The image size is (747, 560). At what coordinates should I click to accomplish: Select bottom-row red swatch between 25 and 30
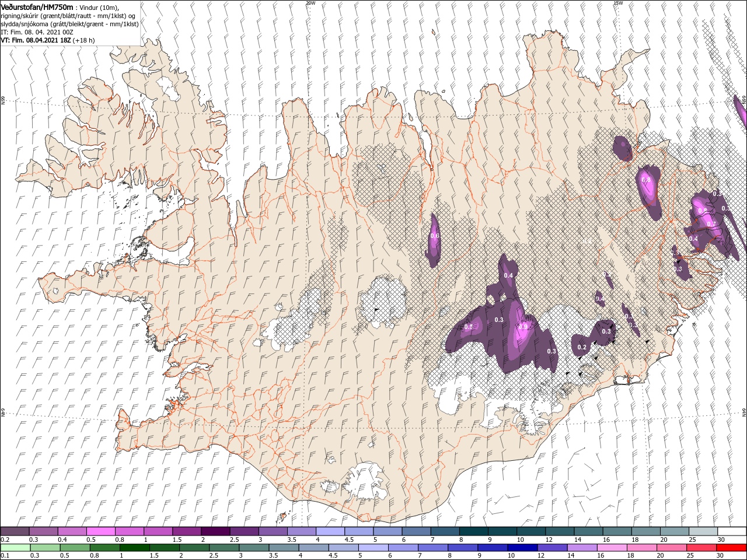pyautogui.click(x=701, y=548)
